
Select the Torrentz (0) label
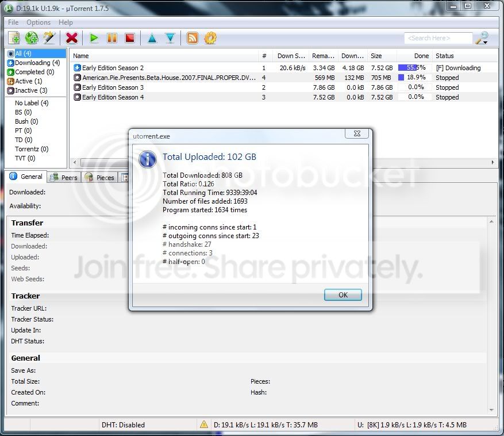coord(32,149)
